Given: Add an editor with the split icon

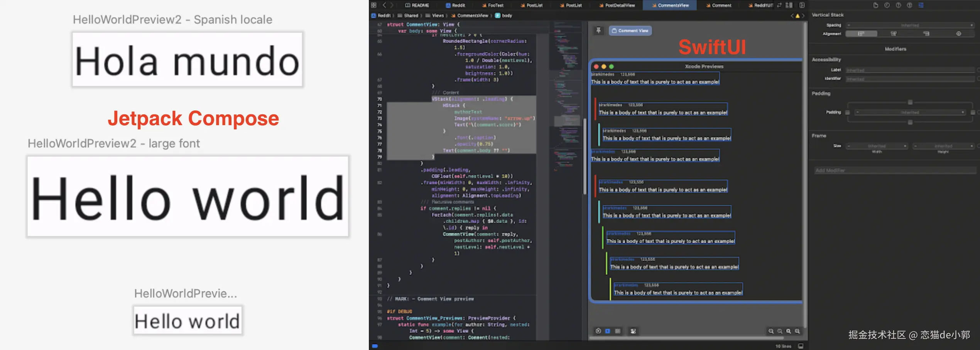Looking at the screenshot, I should pyautogui.click(x=802, y=5).
